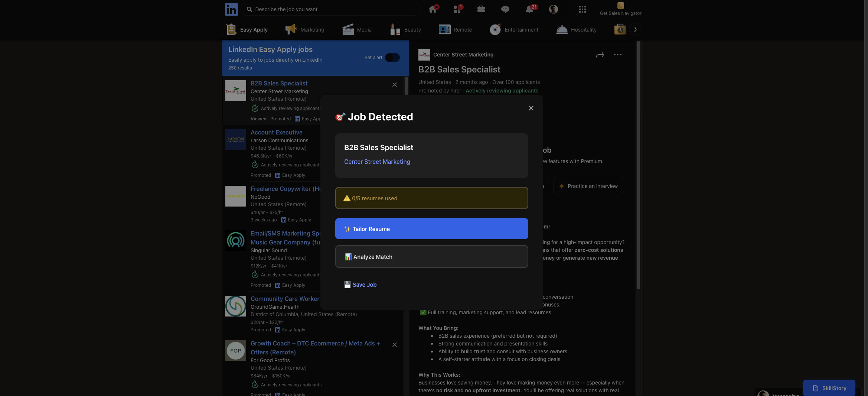
Task: Open Community Care Worker job listing
Action: 285,299
